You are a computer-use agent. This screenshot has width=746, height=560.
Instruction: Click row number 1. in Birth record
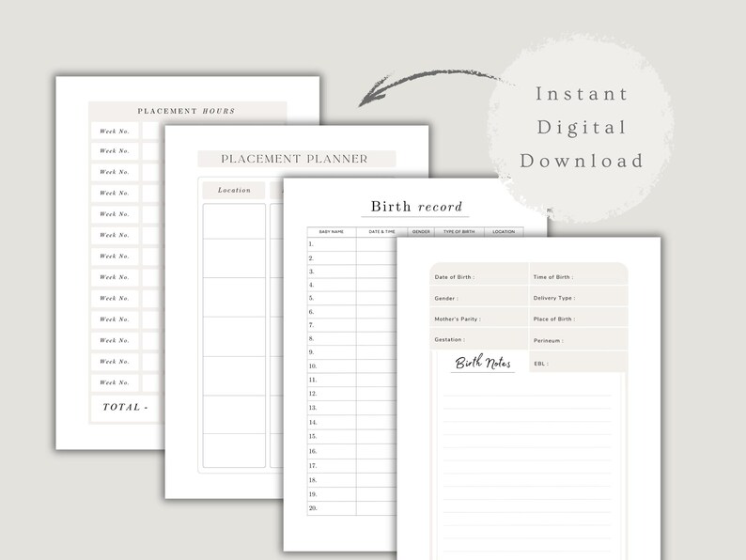[x=311, y=244]
